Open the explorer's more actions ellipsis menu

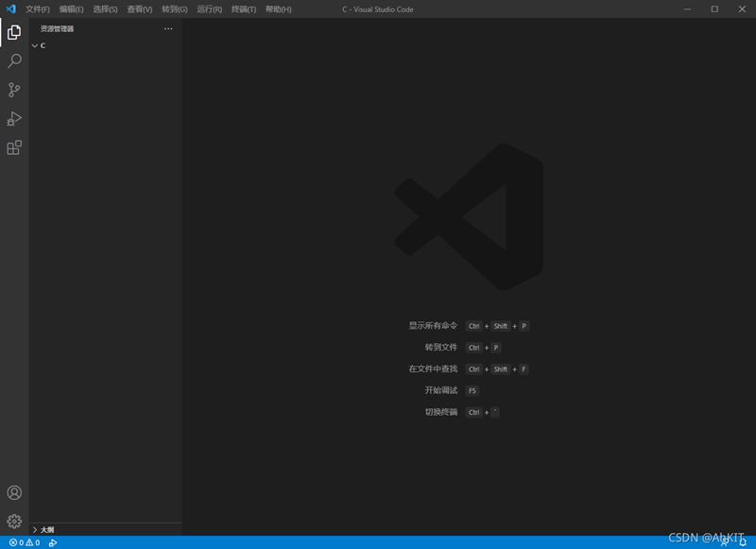(x=168, y=28)
